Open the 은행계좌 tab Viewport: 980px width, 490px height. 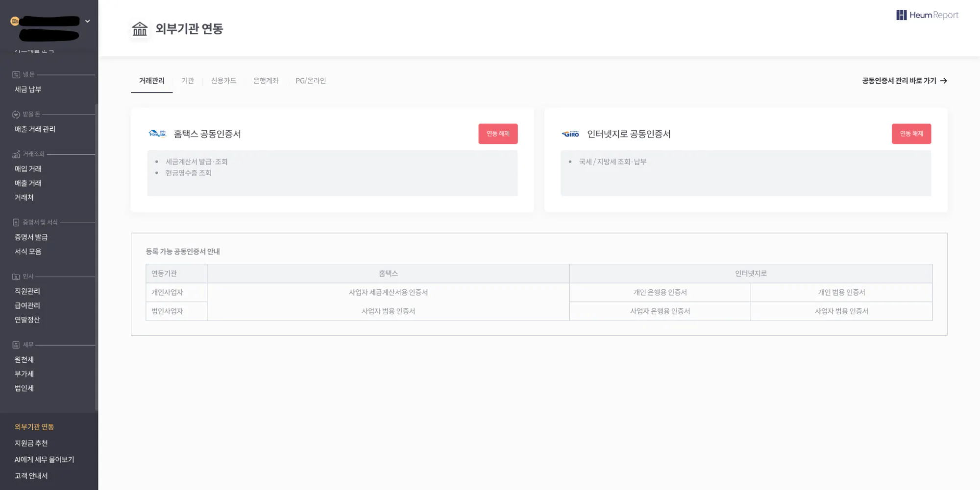[x=266, y=81]
